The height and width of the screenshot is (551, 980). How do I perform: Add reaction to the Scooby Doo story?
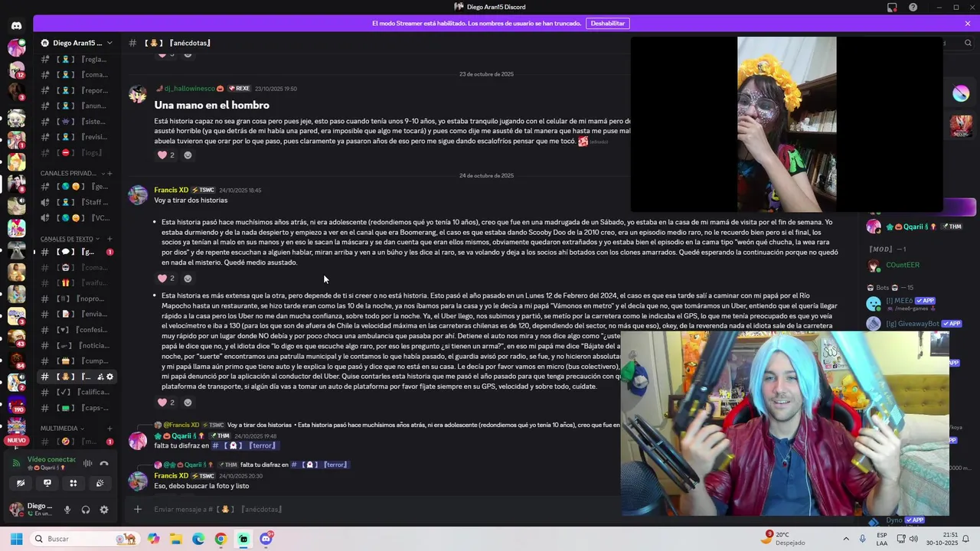(x=188, y=279)
